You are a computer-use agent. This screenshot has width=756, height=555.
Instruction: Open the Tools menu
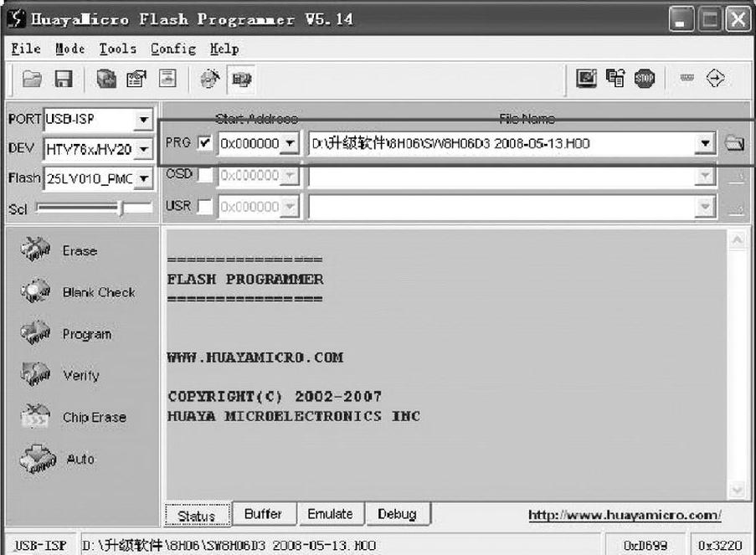pos(118,49)
